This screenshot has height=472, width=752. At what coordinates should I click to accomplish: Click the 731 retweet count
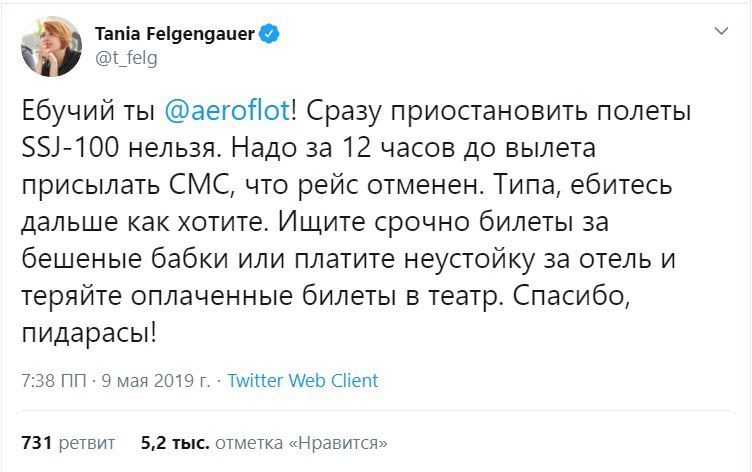[x=35, y=442]
